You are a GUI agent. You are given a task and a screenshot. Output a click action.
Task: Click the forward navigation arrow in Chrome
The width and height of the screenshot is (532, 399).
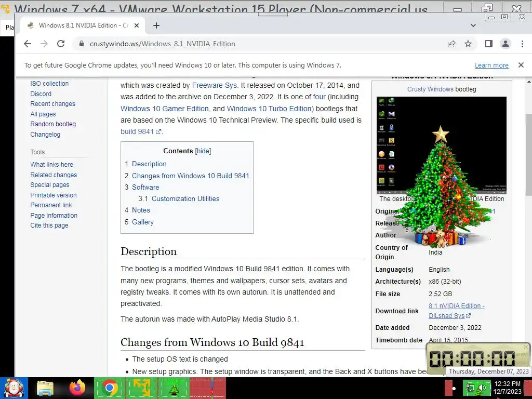coord(44,44)
